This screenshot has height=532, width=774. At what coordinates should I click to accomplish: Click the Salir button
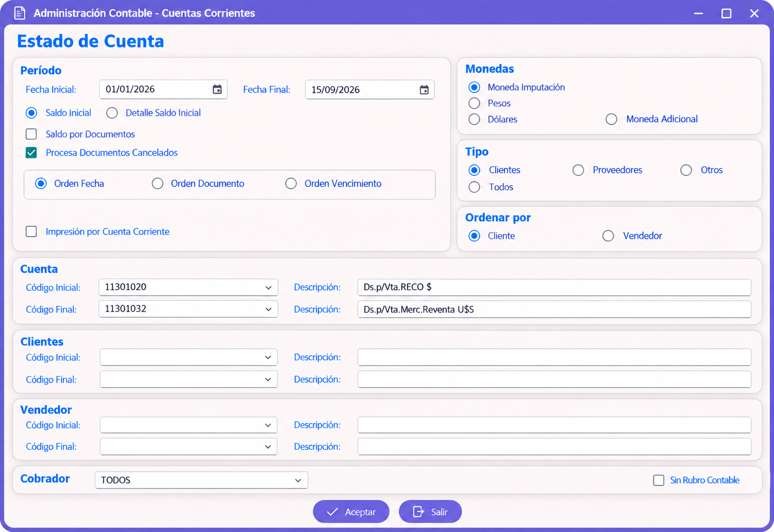430,512
